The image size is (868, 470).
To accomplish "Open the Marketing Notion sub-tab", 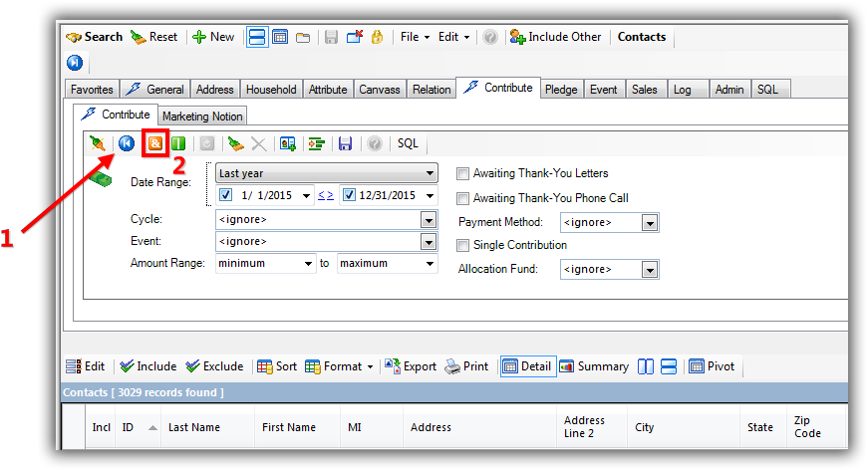I will (x=202, y=117).
